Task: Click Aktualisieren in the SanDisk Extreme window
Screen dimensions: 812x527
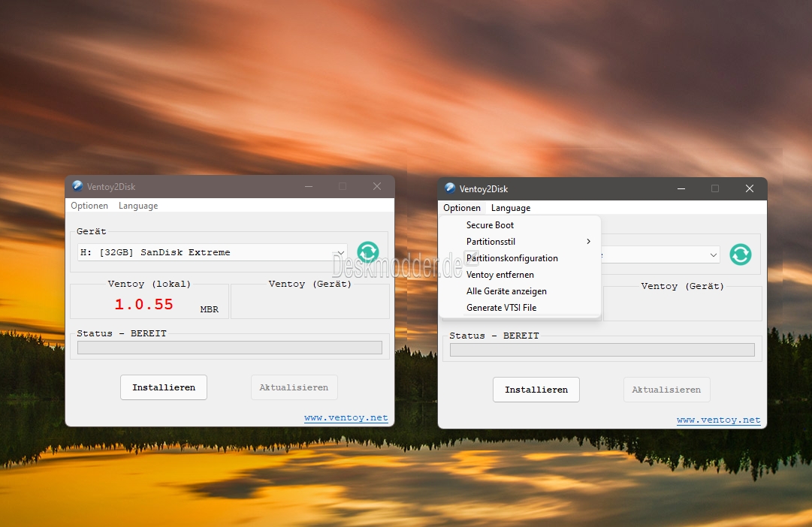Action: [x=294, y=387]
